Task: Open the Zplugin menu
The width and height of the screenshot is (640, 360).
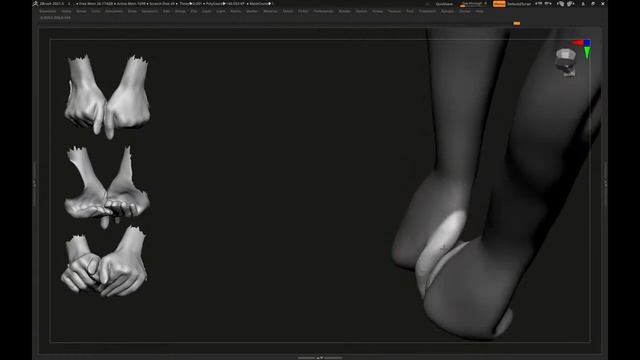Action: (447, 11)
